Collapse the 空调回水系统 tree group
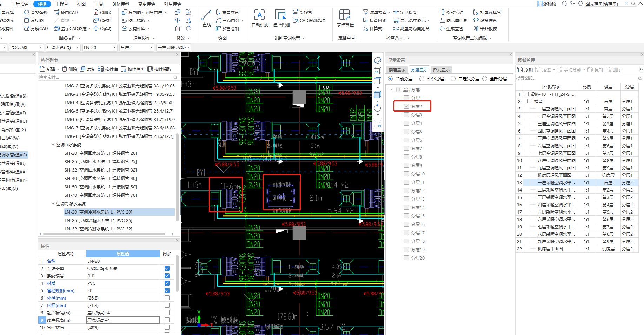 click(x=53, y=145)
